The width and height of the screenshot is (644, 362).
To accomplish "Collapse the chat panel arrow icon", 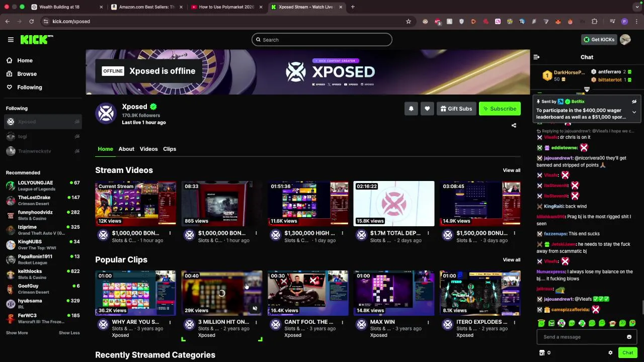I will [536, 57].
